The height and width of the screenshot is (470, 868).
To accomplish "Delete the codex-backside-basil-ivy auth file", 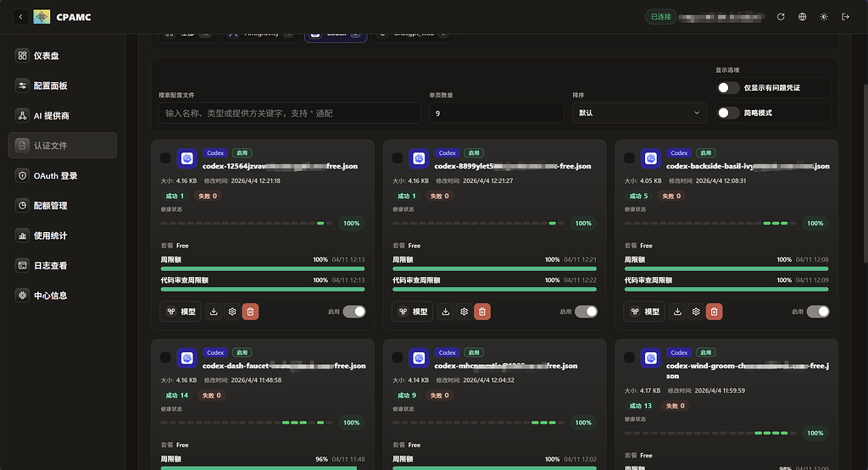I will (x=714, y=312).
